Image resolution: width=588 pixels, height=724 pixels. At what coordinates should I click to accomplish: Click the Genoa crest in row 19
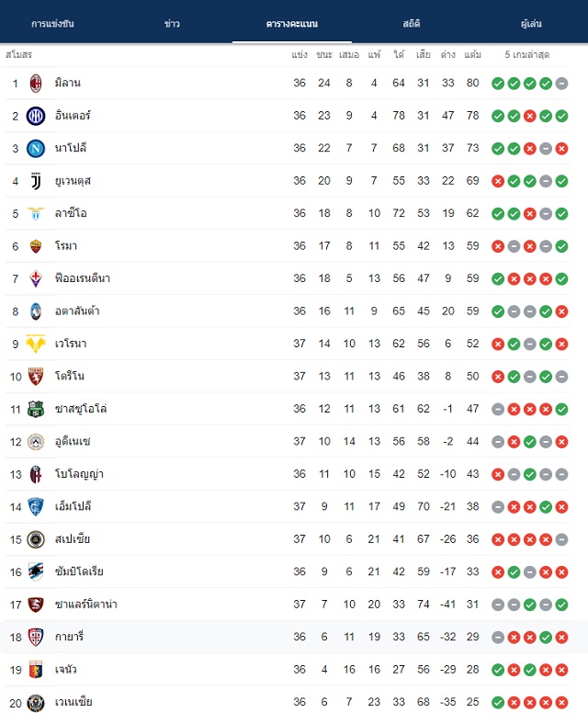coord(36,670)
